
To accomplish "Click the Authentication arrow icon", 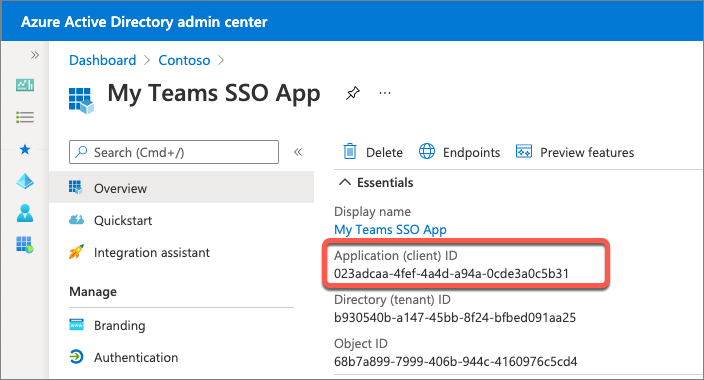I will point(76,357).
